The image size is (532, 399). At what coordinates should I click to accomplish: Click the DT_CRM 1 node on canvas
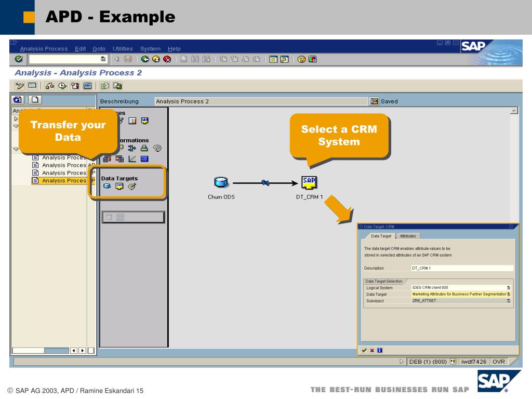tap(309, 182)
